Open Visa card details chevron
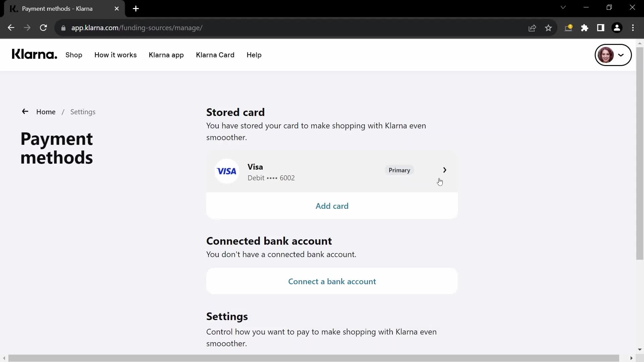 pyautogui.click(x=445, y=170)
